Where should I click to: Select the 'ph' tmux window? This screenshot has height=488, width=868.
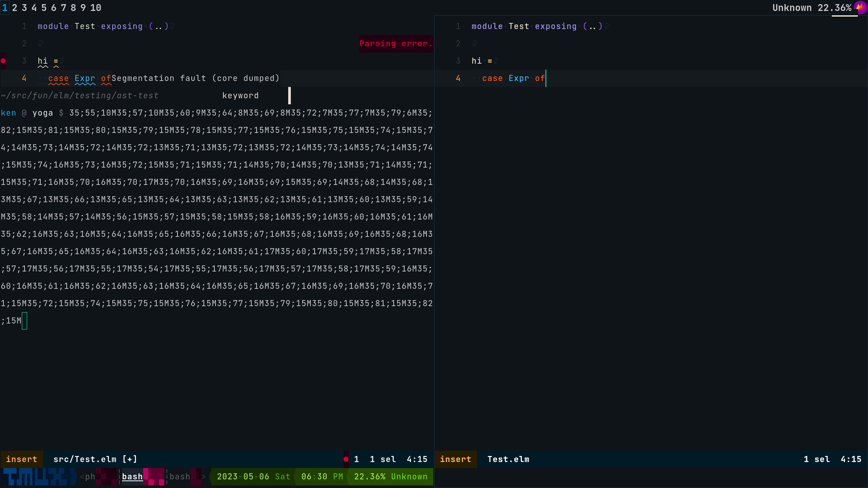click(90, 477)
